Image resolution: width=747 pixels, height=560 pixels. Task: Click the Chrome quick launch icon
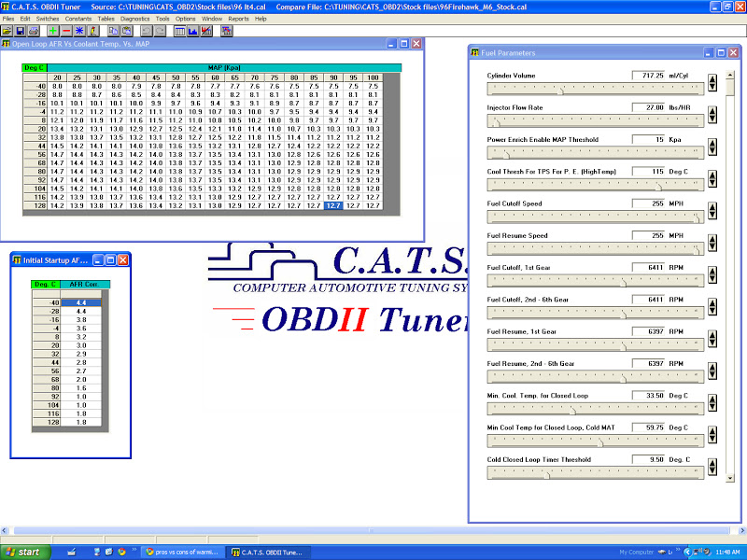pos(121,553)
